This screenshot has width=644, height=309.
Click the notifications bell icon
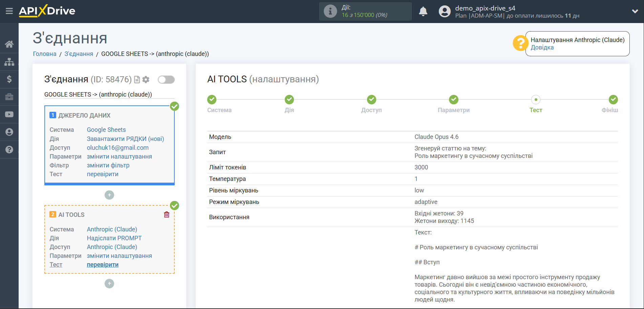423,12
